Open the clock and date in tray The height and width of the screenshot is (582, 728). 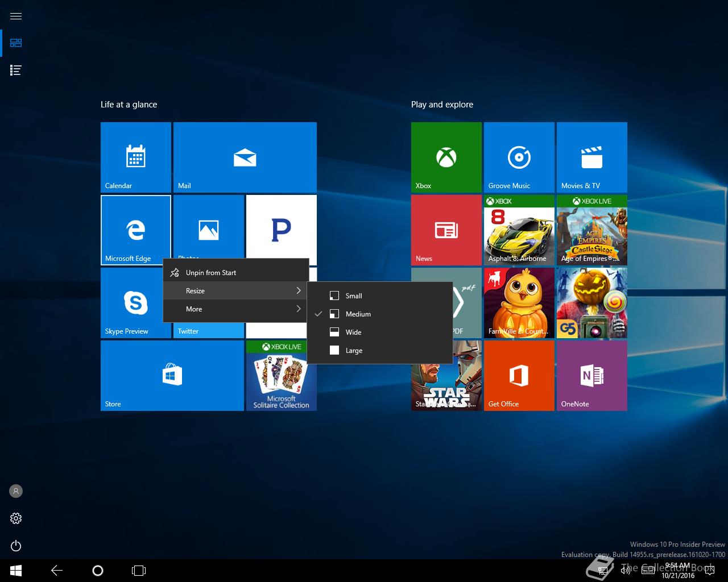pyautogui.click(x=677, y=571)
